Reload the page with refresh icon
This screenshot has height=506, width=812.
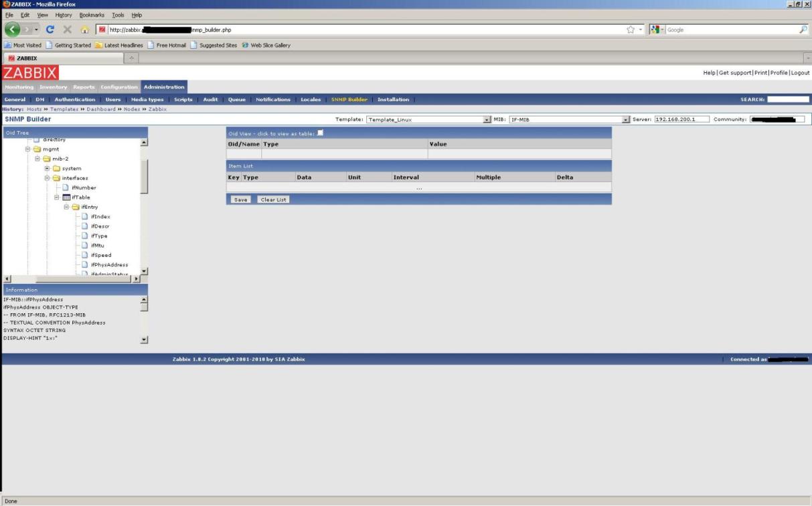pos(50,29)
